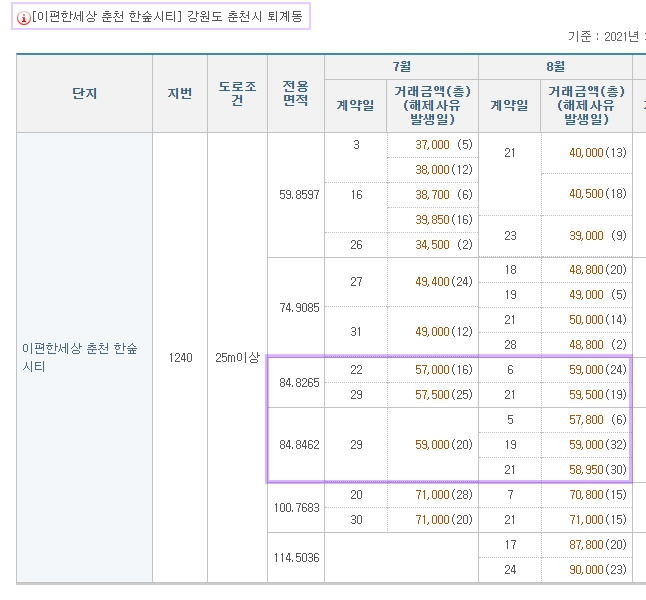This screenshot has height=600, width=646.
Task: Click price 38,000(12) in July
Action: (444, 170)
